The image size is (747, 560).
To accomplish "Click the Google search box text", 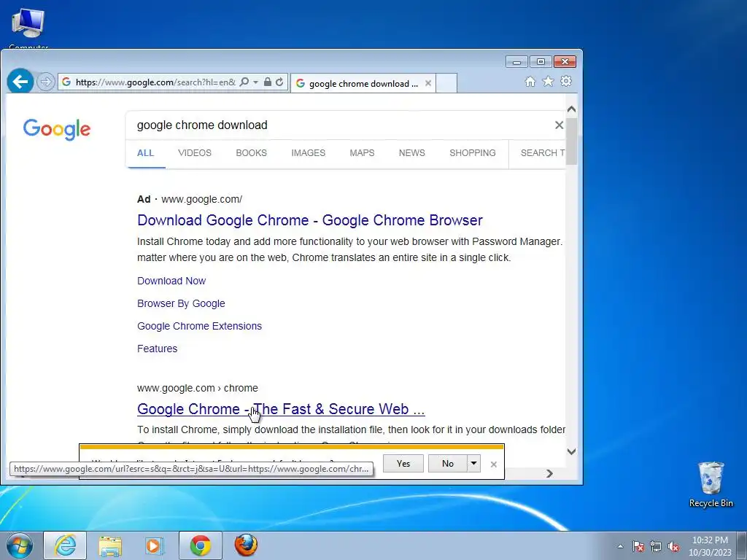I will point(202,125).
